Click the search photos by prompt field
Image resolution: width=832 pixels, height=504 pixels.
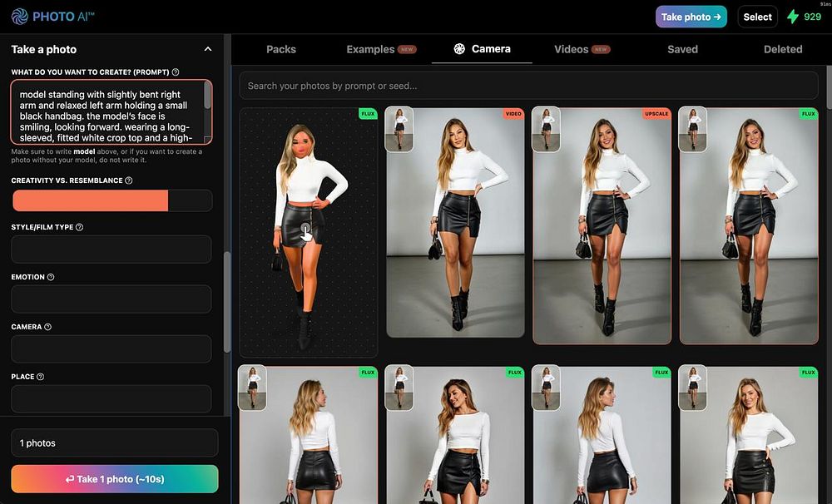pos(528,86)
